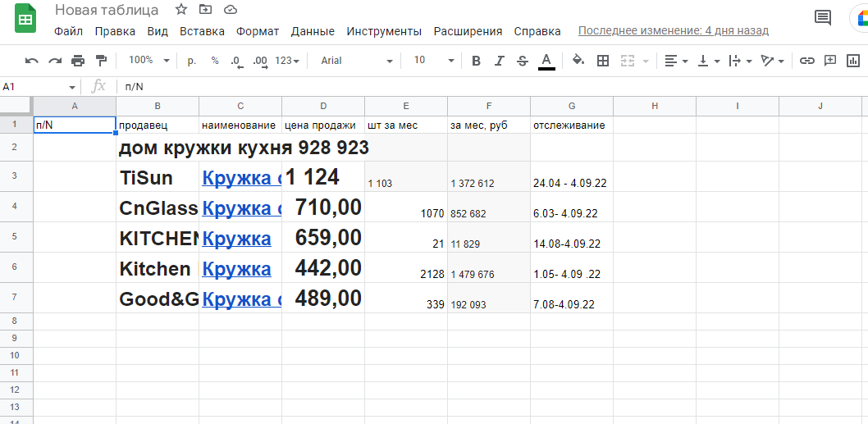Open the Кружка link in TiSun row

click(x=241, y=178)
